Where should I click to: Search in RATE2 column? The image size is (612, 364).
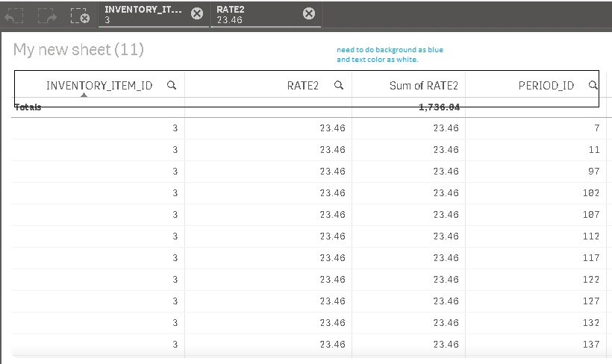coord(338,85)
